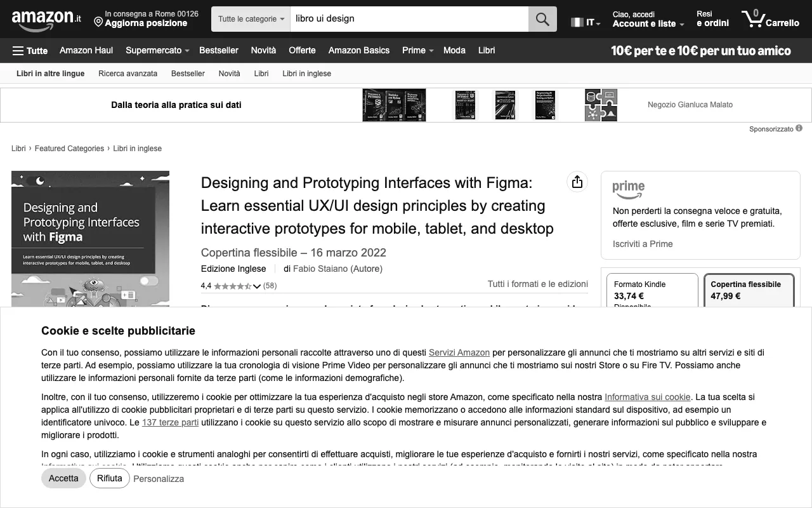Select Copertina flessibile 47,99 € option
812x508 pixels.
(749, 291)
